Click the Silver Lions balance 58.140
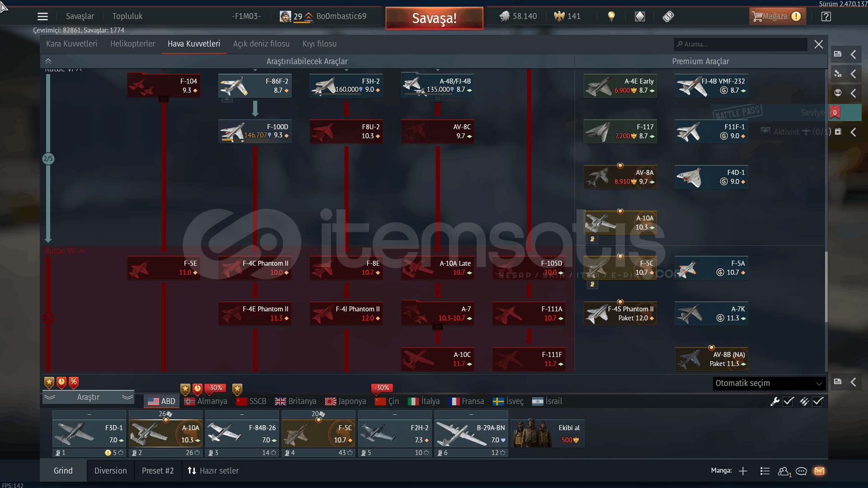Screen dimensions: 868x488 (x=518, y=17)
